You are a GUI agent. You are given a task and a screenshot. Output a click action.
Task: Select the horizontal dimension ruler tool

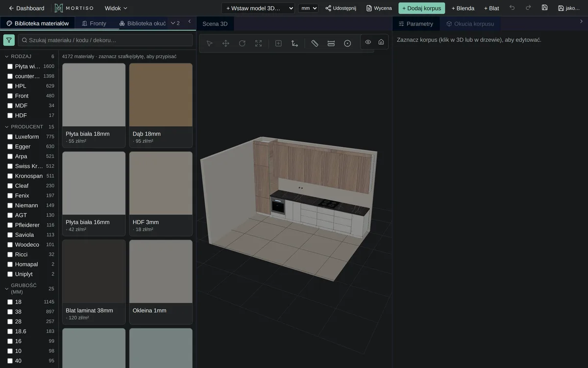(331, 43)
